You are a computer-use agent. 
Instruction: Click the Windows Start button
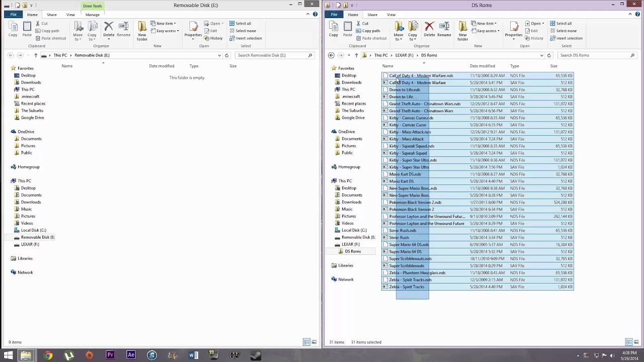click(x=9, y=355)
